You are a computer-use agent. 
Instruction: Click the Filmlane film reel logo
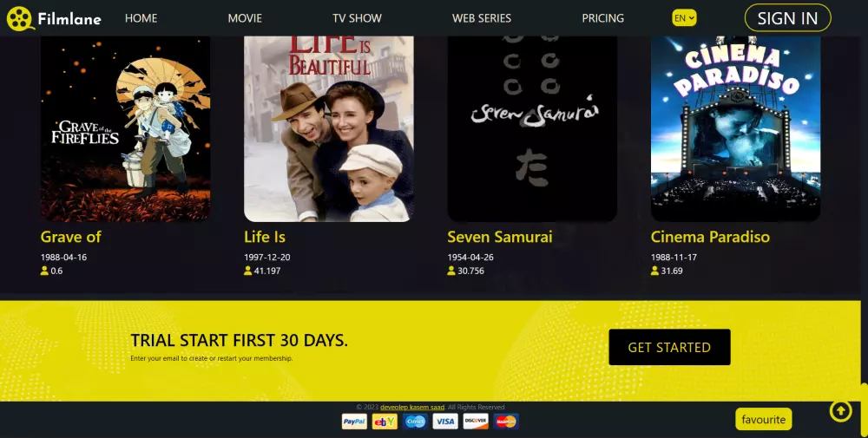20,19
